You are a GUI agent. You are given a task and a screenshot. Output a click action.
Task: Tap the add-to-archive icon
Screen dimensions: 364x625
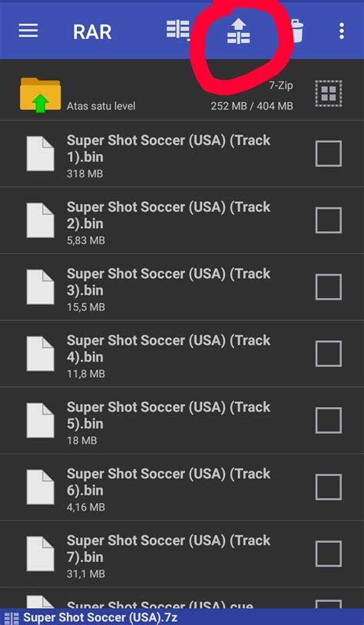(178, 30)
